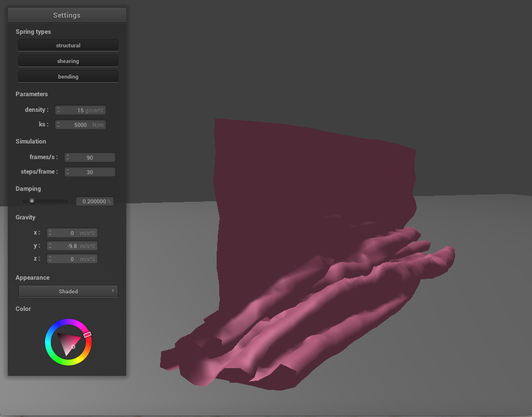This screenshot has width=532, height=417.
Task: Click the gravity z spinner arrows icon
Action: tap(50, 259)
